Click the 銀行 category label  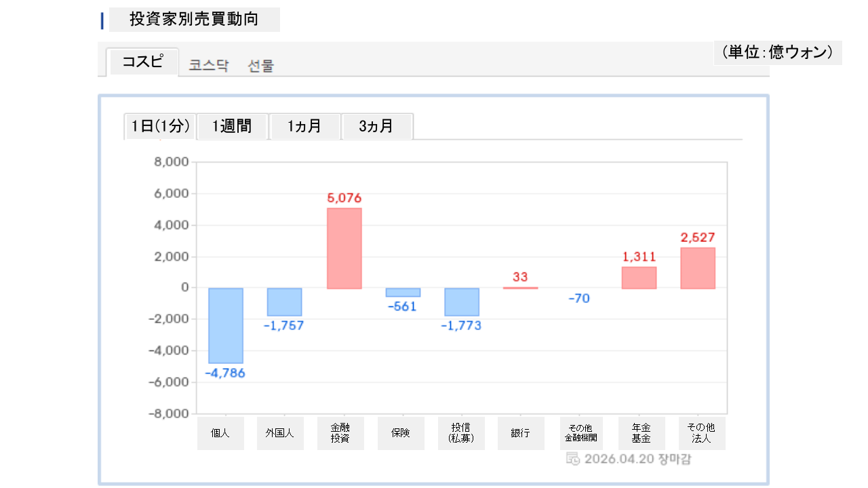(521, 433)
